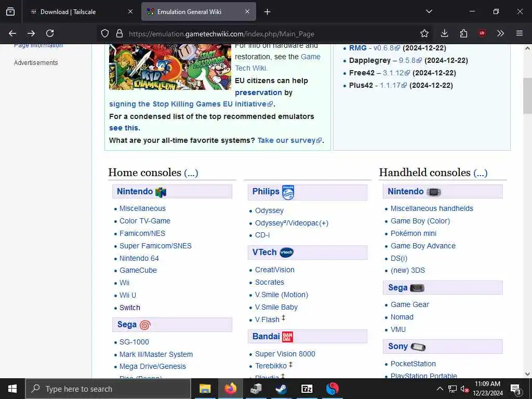Screen dimensions: 532x399
Task: Click the network tray icon
Action: point(453,389)
